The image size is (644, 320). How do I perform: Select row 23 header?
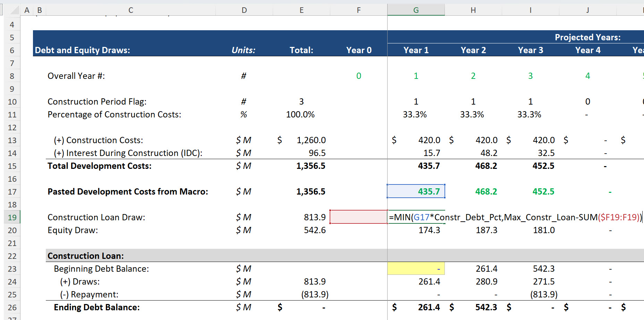click(x=12, y=269)
